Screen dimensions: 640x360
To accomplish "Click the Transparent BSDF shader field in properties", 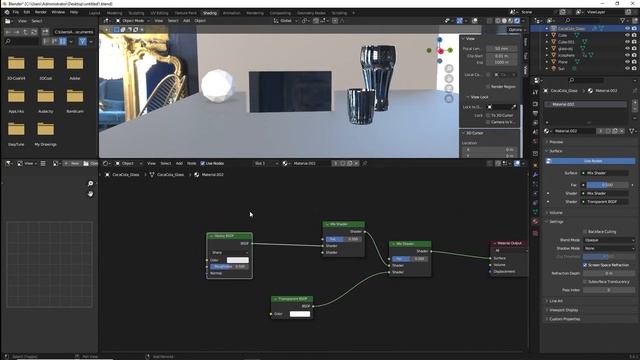I will pos(605,202).
